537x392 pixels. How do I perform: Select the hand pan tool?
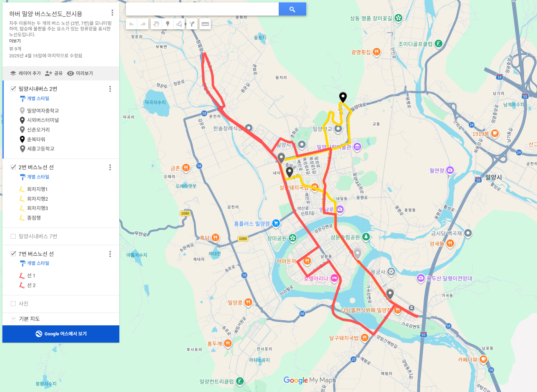click(x=156, y=24)
